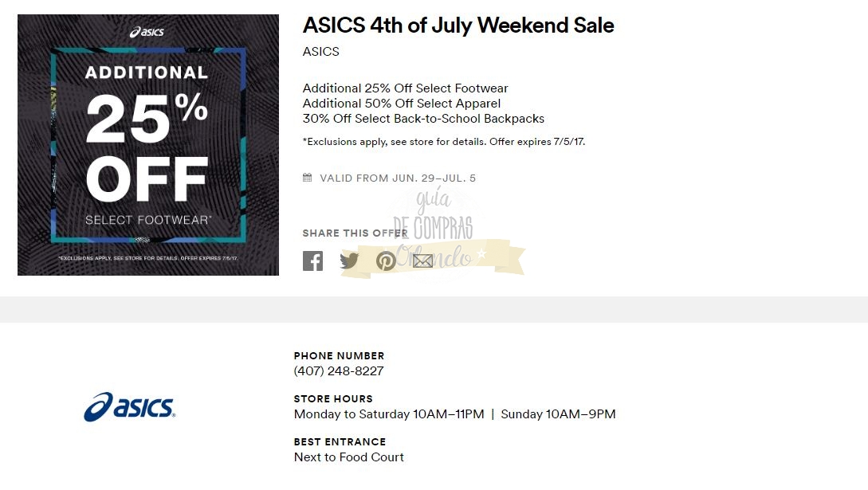
Task: Click the 30% Off Back-to-School Backpacks line
Action: (x=423, y=119)
